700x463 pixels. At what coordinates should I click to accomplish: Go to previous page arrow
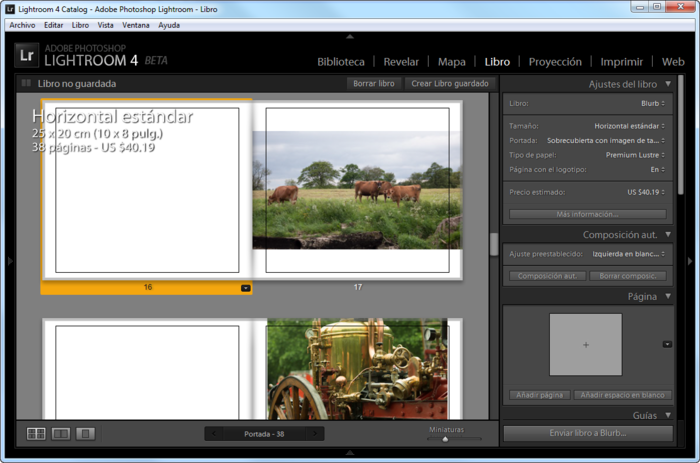[214, 434]
